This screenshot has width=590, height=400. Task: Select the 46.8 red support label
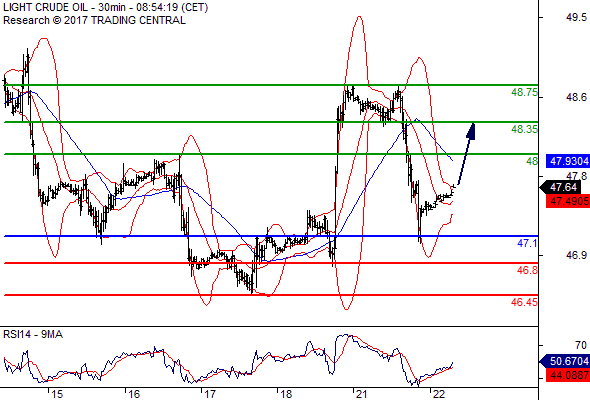pos(527,270)
